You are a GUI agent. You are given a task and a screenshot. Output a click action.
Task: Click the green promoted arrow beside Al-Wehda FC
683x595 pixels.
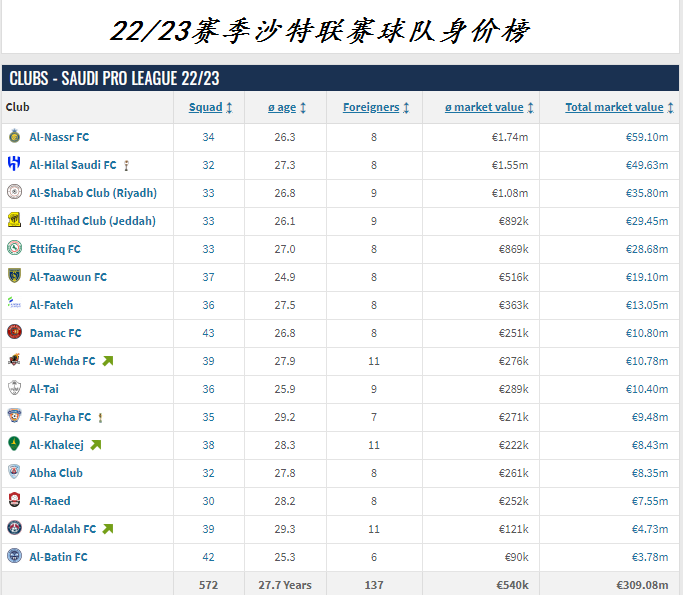[x=108, y=361]
